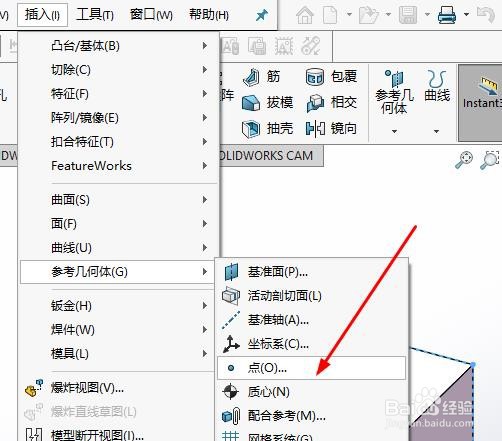
Task: Open the 特征(F) submenu
Action: coord(119,94)
